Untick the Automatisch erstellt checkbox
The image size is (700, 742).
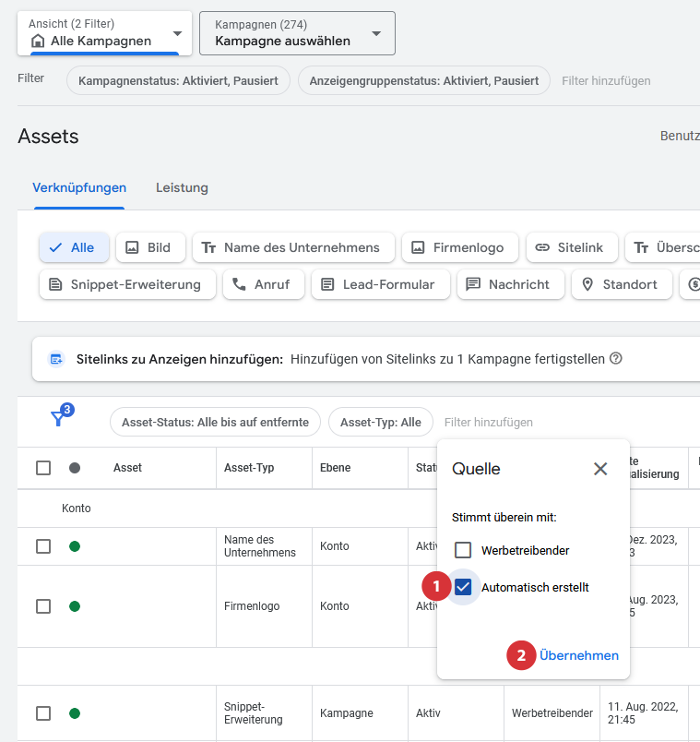point(463,587)
